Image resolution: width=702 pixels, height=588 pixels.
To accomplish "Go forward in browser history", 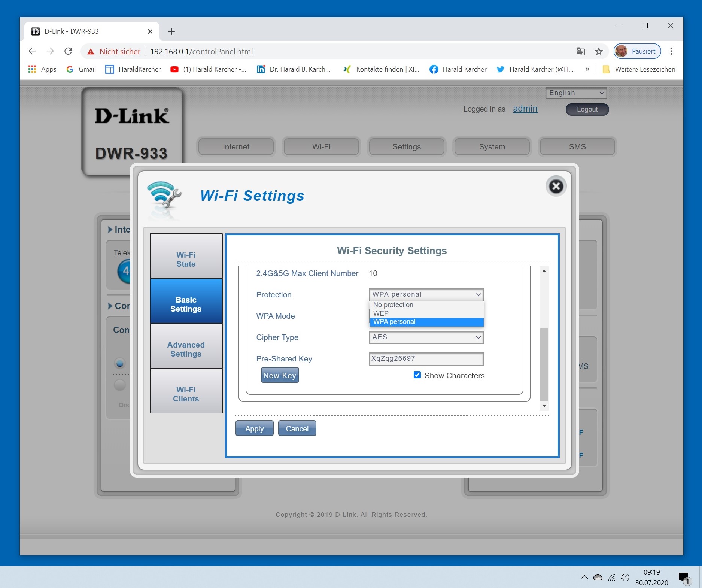I will [x=50, y=51].
